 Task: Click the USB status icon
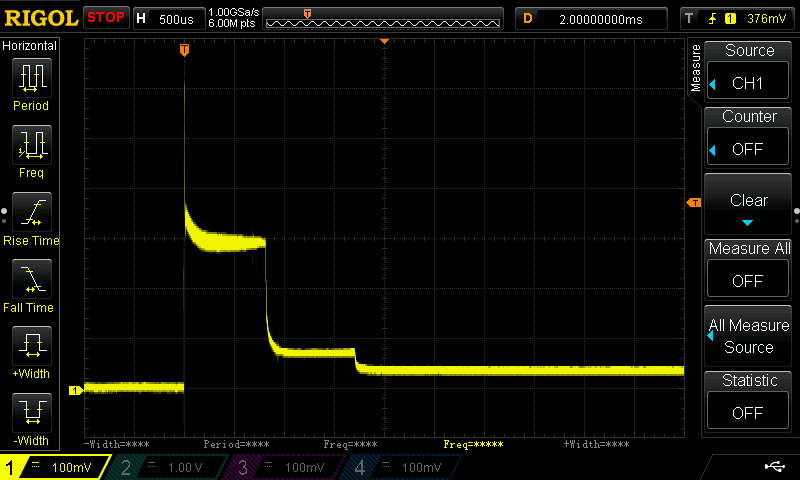773,466
